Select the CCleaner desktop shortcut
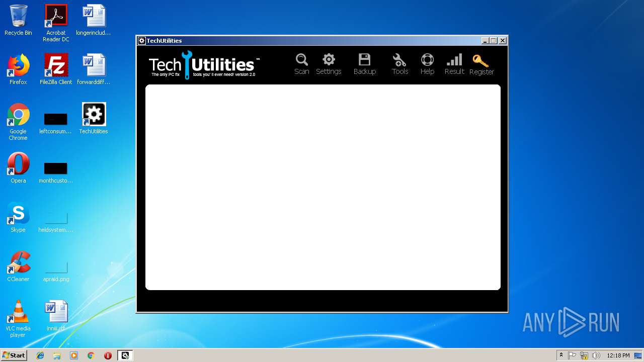Image resolution: width=644 pixels, height=362 pixels. pyautogui.click(x=18, y=266)
